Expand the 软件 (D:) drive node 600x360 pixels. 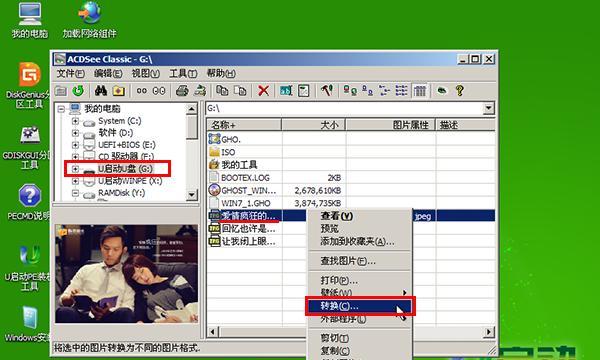coord(75,133)
